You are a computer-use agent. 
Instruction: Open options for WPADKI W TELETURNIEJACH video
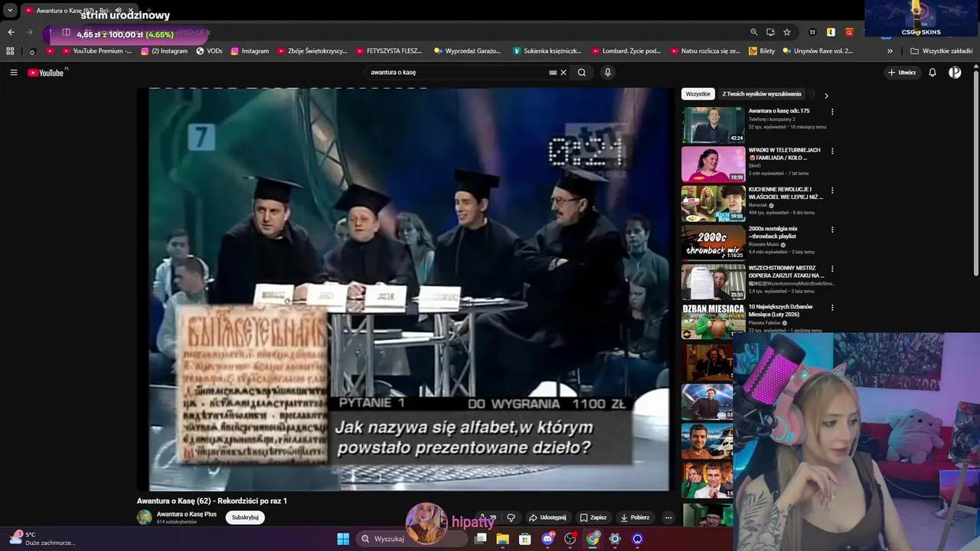(x=832, y=151)
